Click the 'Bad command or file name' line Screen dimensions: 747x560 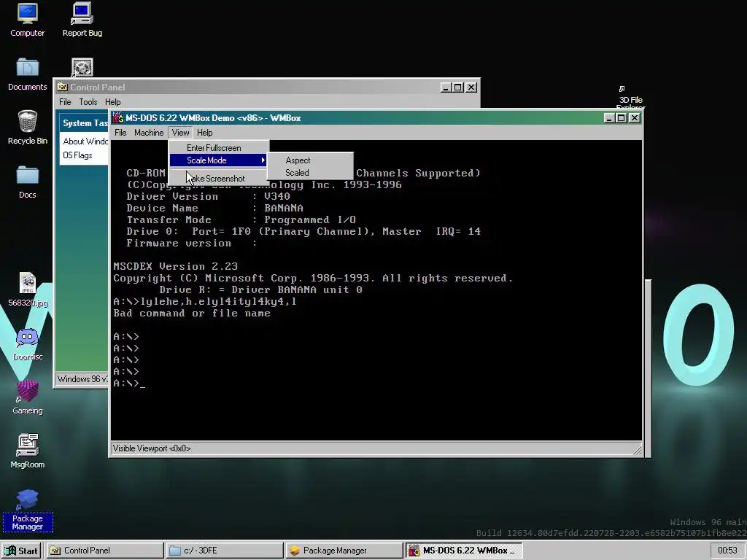pyautogui.click(x=192, y=314)
